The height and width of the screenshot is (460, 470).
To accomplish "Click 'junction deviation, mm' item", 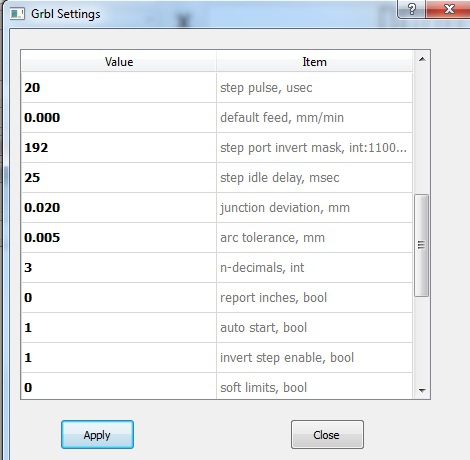I will point(315,208).
